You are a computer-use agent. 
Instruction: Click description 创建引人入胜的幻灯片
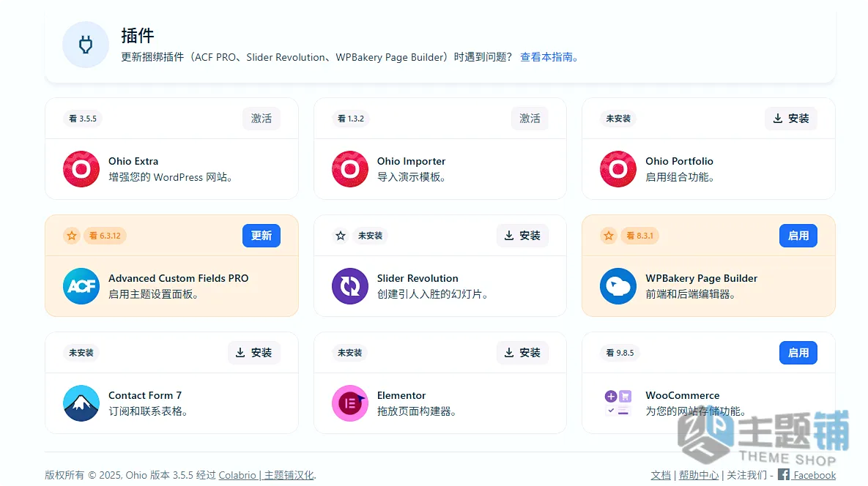click(x=432, y=294)
